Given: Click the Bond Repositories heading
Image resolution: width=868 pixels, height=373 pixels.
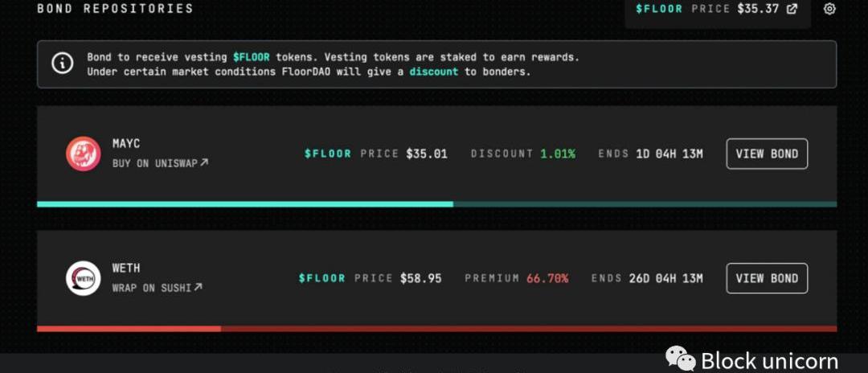Looking at the screenshot, I should click(x=115, y=9).
